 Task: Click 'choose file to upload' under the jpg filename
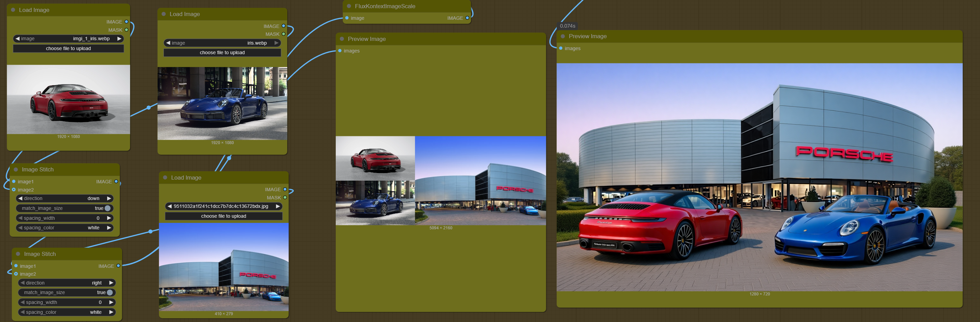pyautogui.click(x=224, y=216)
